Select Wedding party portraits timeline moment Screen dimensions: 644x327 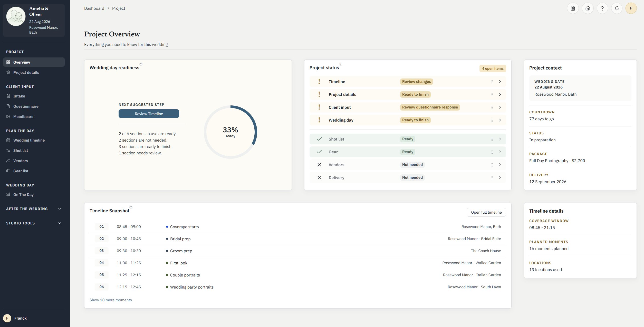[298, 287]
